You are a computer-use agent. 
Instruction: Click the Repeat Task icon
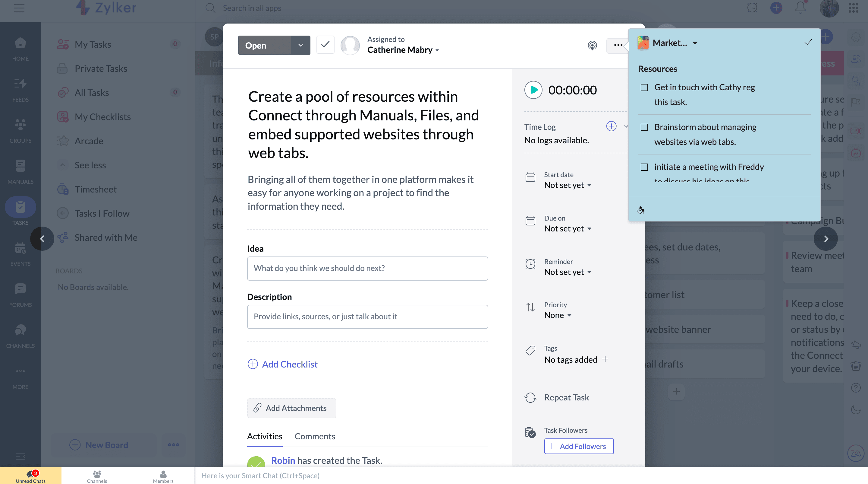pyautogui.click(x=530, y=397)
